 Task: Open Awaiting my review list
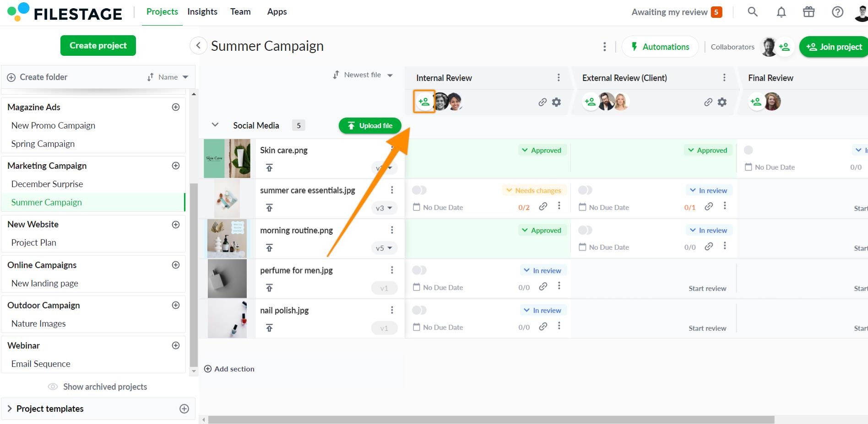[x=677, y=12]
